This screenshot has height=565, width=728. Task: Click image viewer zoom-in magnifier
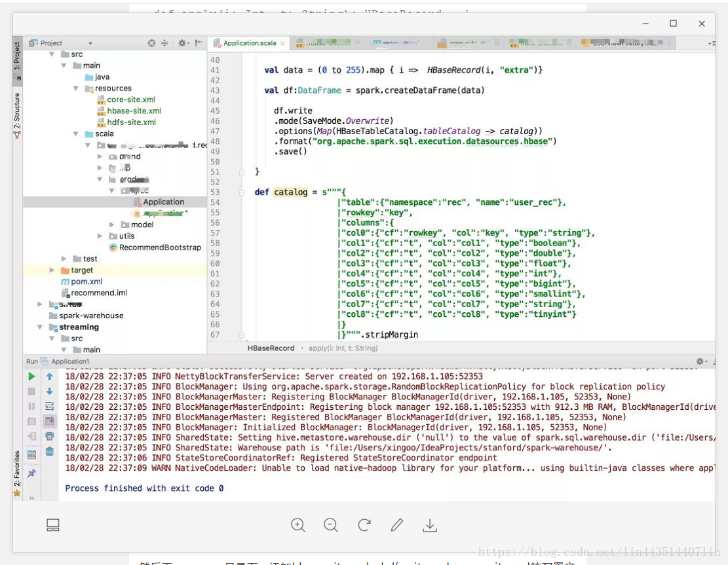297,525
